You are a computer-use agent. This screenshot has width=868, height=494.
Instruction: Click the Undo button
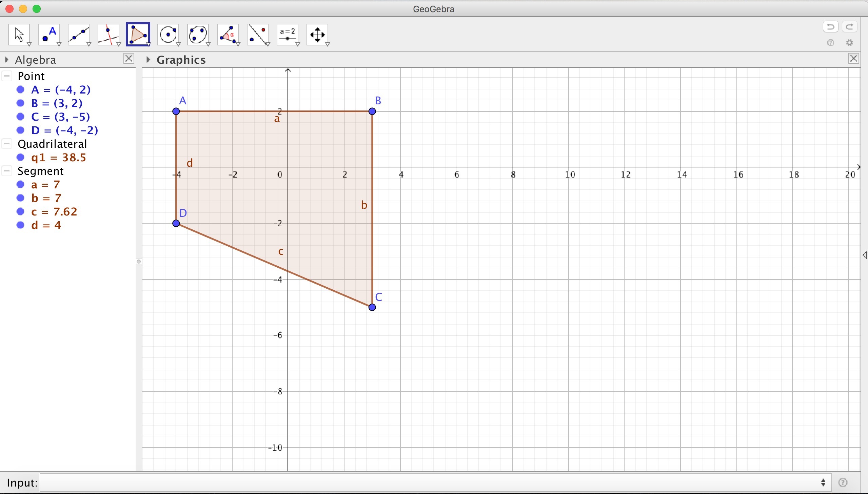(x=830, y=26)
